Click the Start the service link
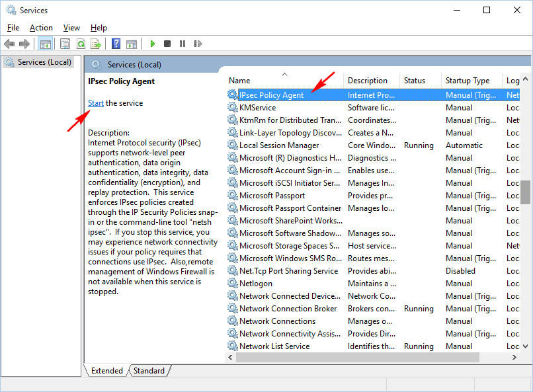This screenshot has width=533, height=392. (x=96, y=103)
